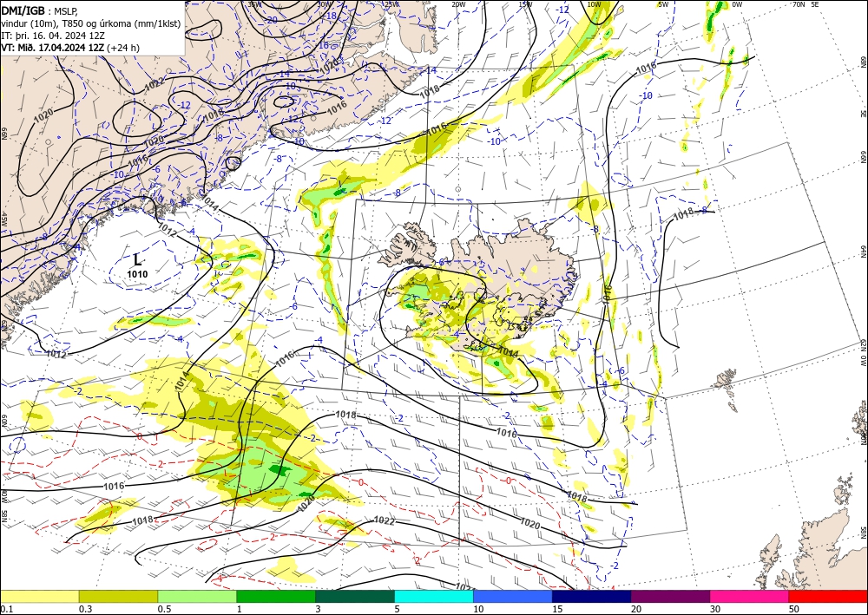Image resolution: width=868 pixels, height=615 pixels.
Task: Click the pink 30–50 mm legend swatch
Action: pyautogui.click(x=750, y=596)
